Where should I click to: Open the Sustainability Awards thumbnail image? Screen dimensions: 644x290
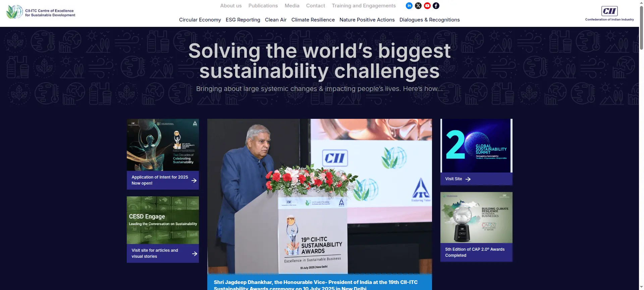click(x=163, y=145)
